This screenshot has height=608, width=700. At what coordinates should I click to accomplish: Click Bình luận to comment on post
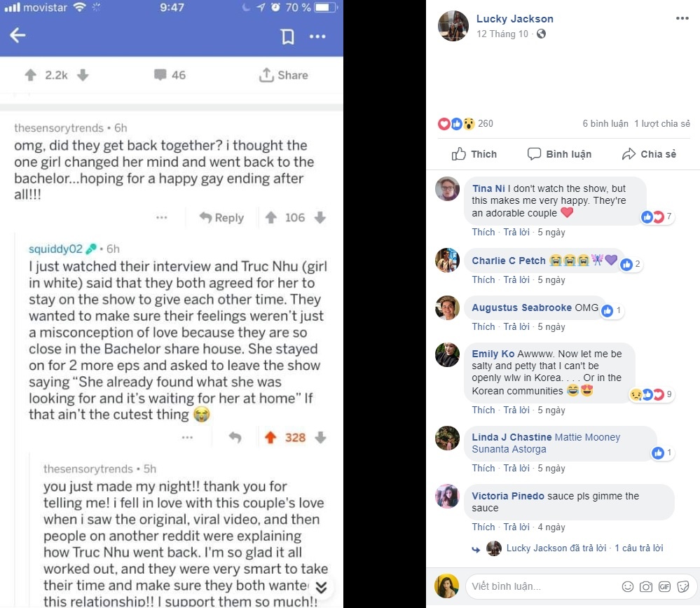coord(559,154)
